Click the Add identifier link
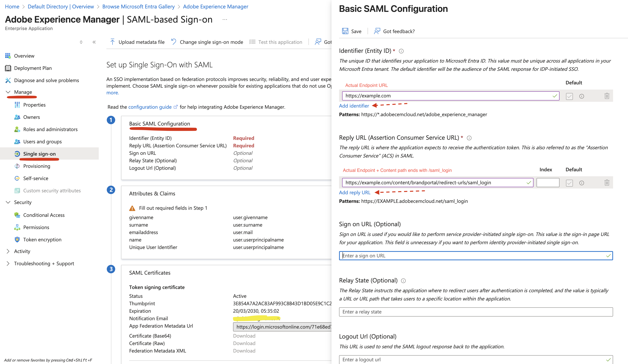 354,106
